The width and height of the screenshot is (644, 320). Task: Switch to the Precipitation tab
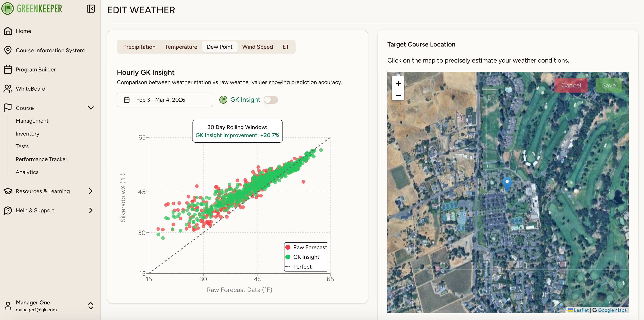(139, 47)
